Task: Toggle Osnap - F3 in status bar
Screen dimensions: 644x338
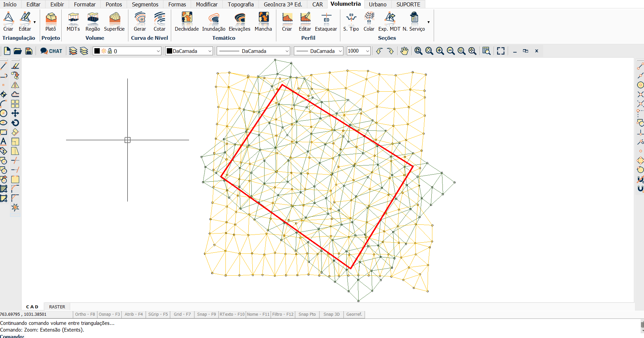Action: coord(109,314)
